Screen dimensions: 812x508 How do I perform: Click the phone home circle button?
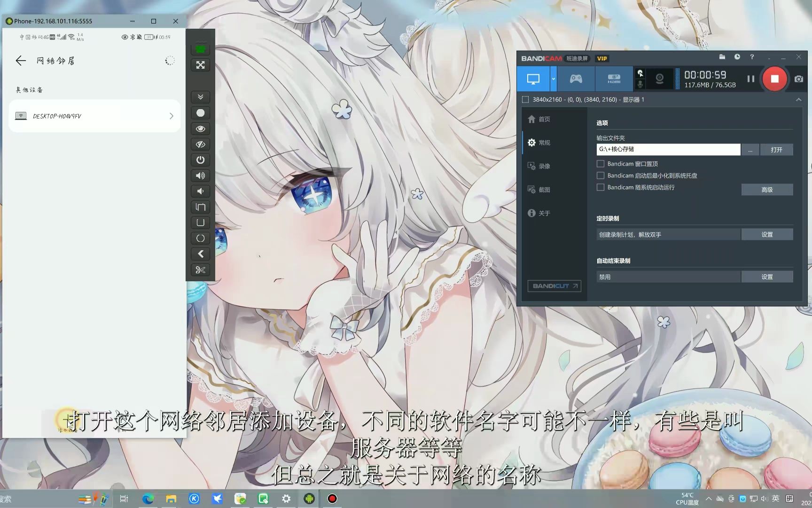click(200, 238)
